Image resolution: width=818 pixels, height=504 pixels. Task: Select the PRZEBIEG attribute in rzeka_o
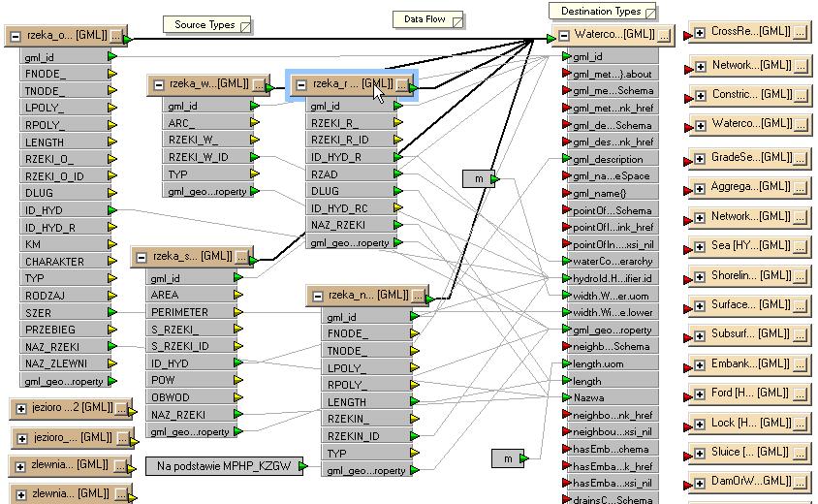tap(64, 330)
